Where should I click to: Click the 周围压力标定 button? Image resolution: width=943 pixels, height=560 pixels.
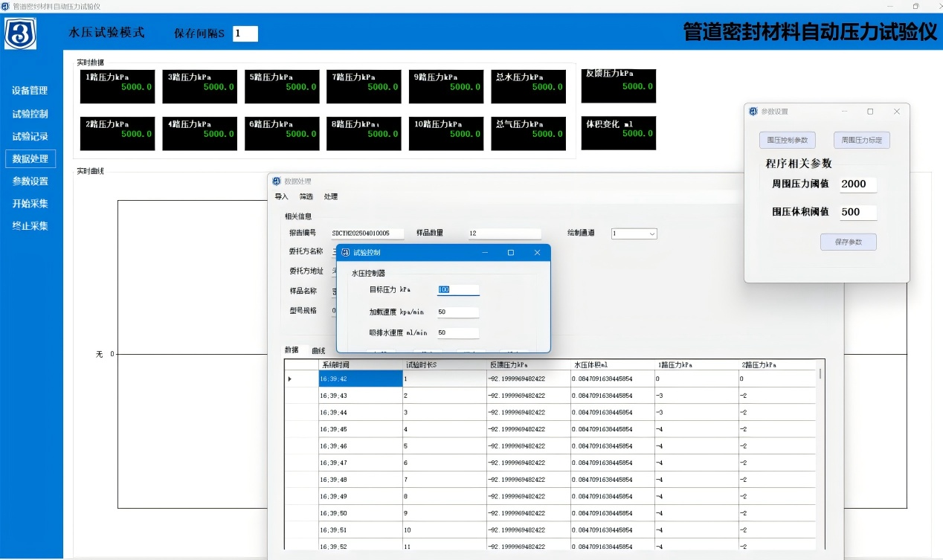(861, 140)
